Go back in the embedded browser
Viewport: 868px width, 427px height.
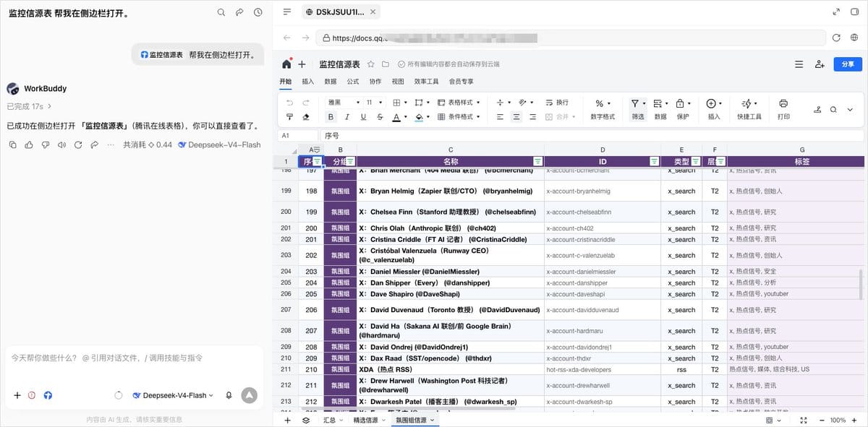(x=287, y=38)
